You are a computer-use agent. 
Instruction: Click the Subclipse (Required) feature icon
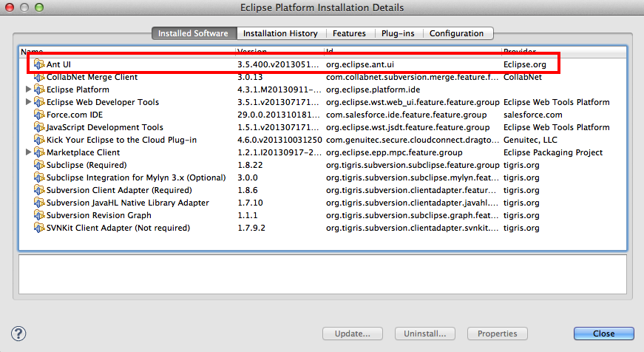39,165
